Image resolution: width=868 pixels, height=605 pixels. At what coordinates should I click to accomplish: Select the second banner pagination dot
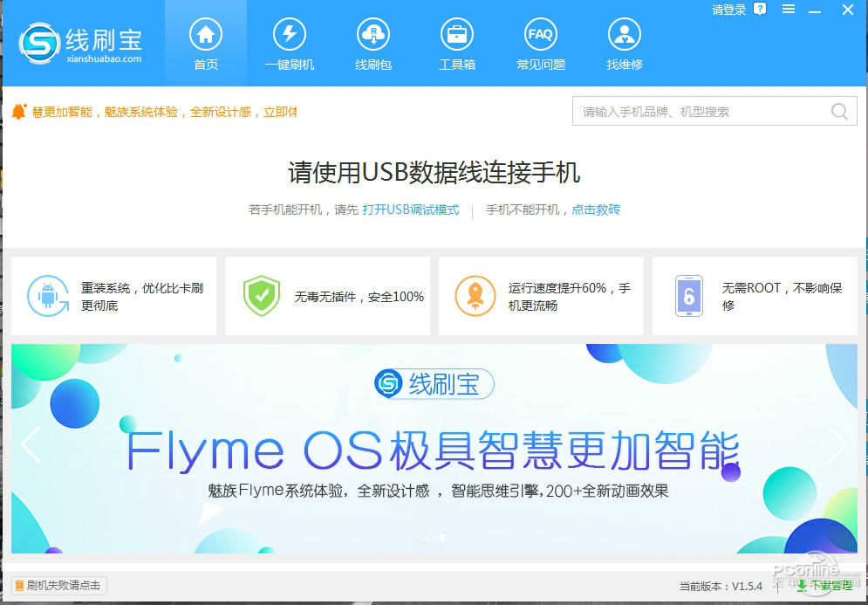(441, 538)
